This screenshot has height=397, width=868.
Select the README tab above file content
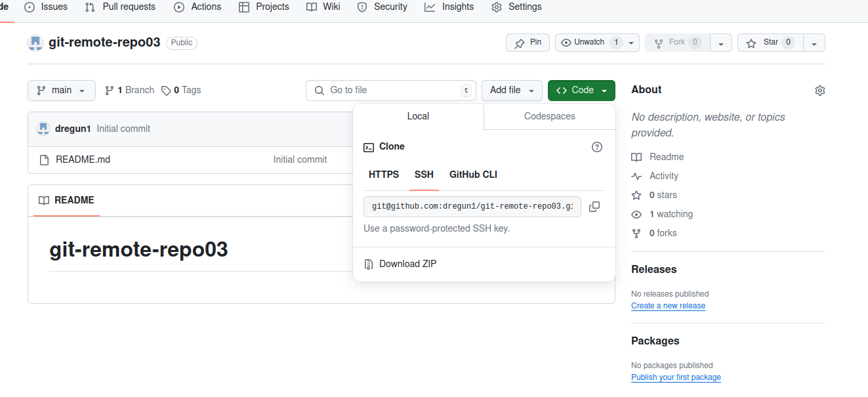tap(66, 200)
